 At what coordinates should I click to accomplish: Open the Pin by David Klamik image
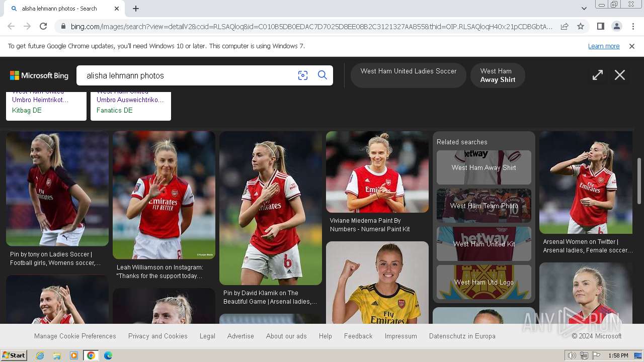pos(271,208)
